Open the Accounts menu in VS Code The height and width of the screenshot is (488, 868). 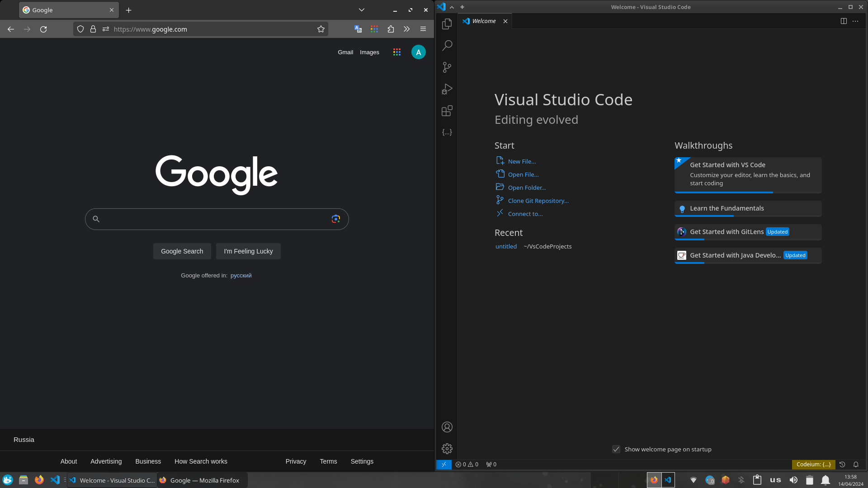click(x=447, y=427)
